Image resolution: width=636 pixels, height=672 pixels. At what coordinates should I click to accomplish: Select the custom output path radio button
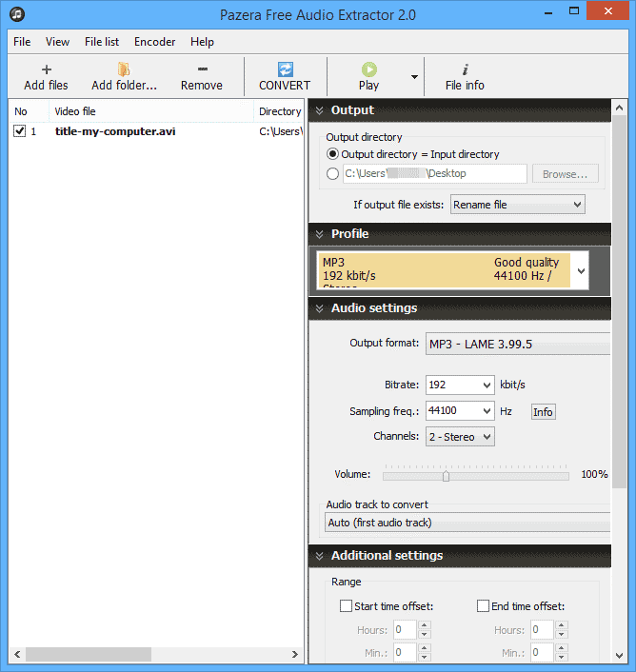(332, 174)
